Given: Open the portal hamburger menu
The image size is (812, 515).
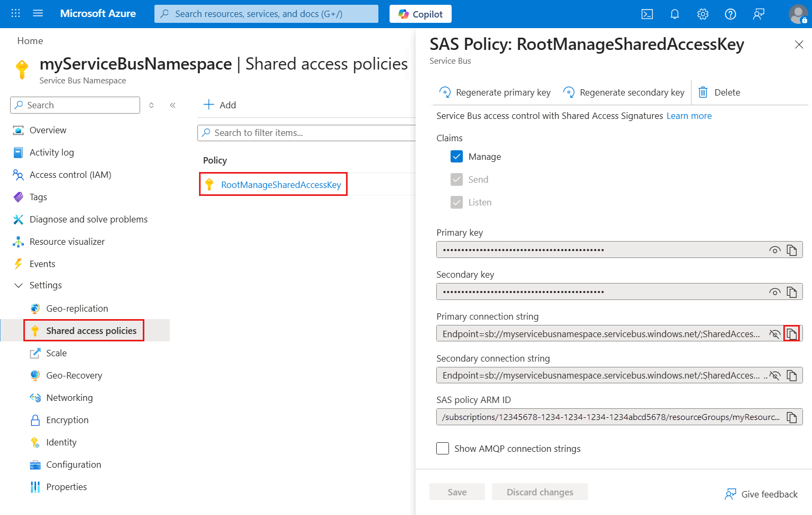Looking at the screenshot, I should point(38,14).
